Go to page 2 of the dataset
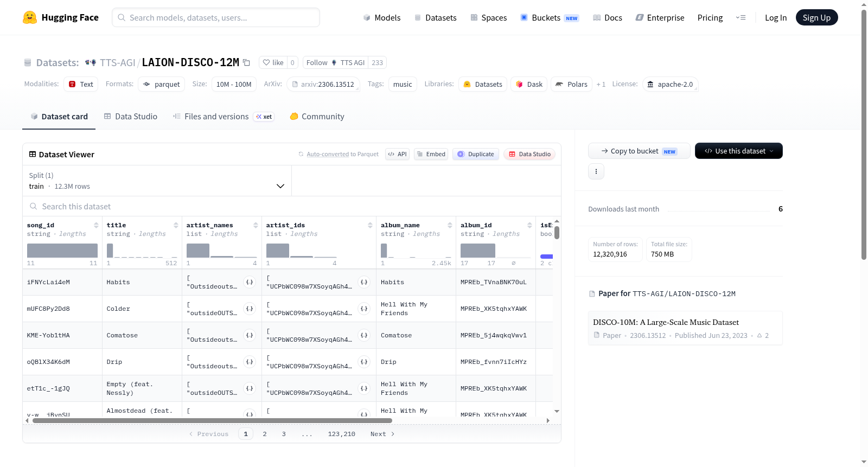Viewport: 868px width, 467px height. [265, 434]
